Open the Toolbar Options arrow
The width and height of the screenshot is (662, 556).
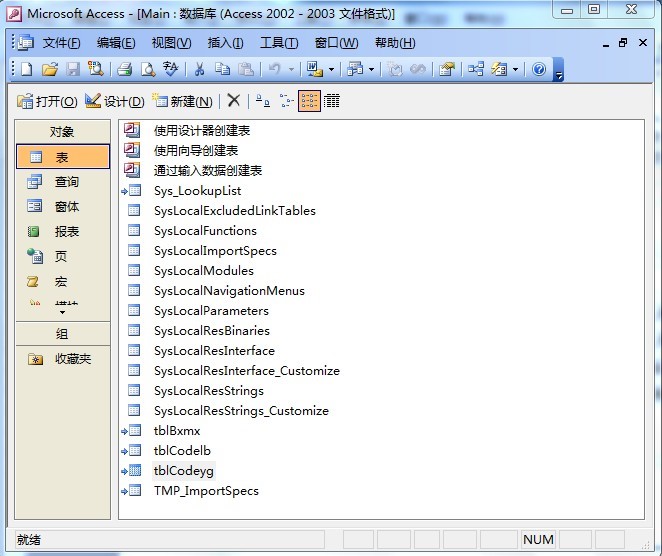pyautogui.click(x=559, y=70)
